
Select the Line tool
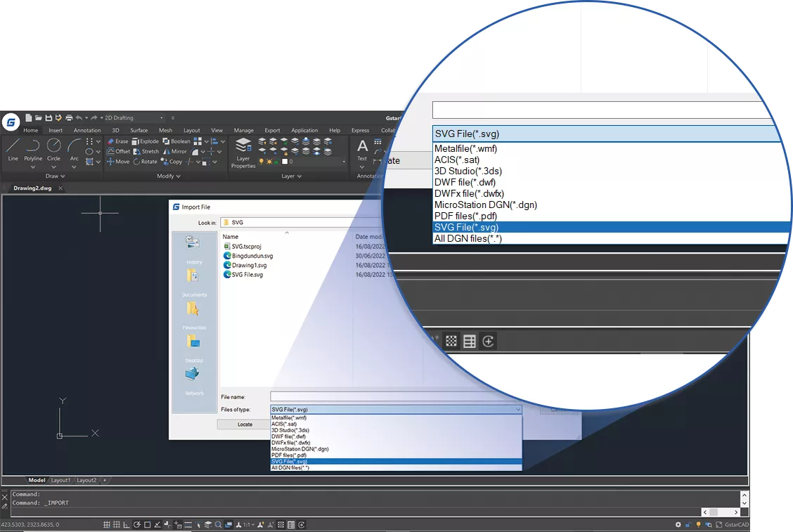pyautogui.click(x=13, y=149)
